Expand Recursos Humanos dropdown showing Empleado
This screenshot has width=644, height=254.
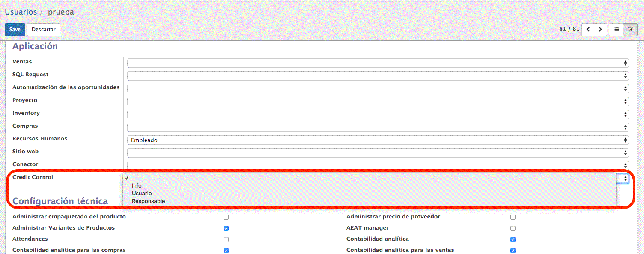[x=378, y=140]
